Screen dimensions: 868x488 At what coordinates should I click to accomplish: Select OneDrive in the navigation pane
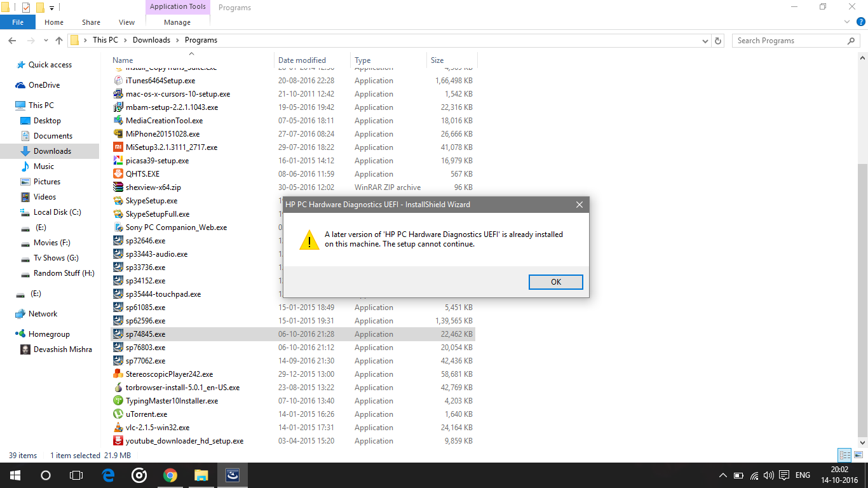(44, 85)
